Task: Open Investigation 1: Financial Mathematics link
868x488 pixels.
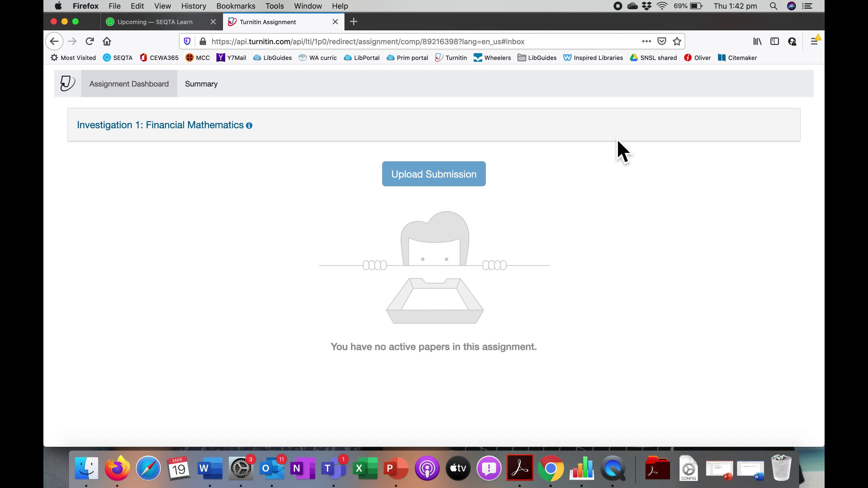Action: 160,125
